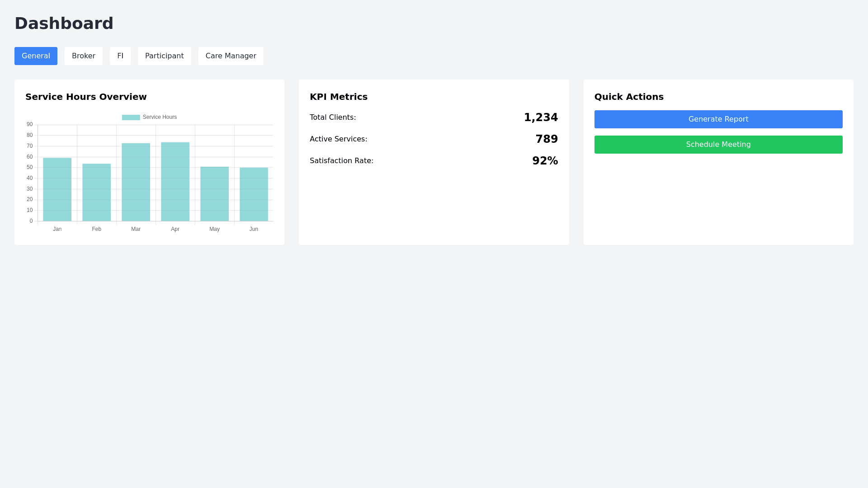Click the Schedule Meeting button

coord(718,145)
